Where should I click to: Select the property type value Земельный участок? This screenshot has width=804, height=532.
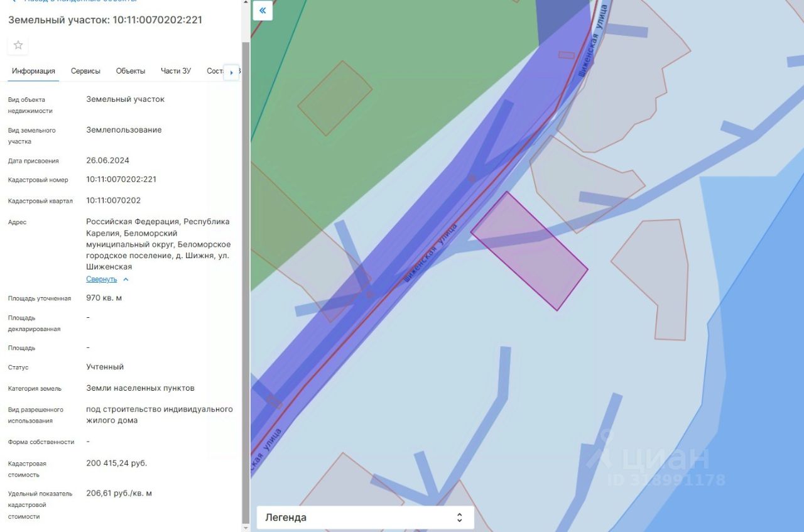pyautogui.click(x=126, y=99)
